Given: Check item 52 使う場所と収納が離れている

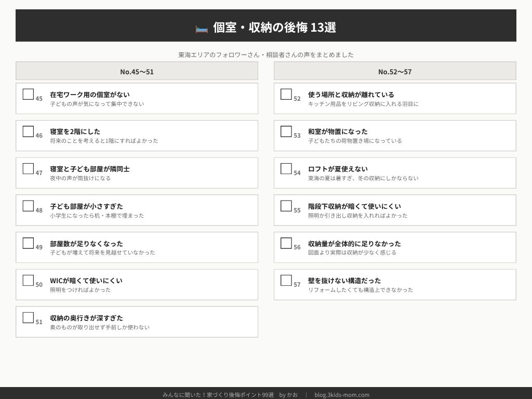Looking at the screenshot, I should coord(286,94).
